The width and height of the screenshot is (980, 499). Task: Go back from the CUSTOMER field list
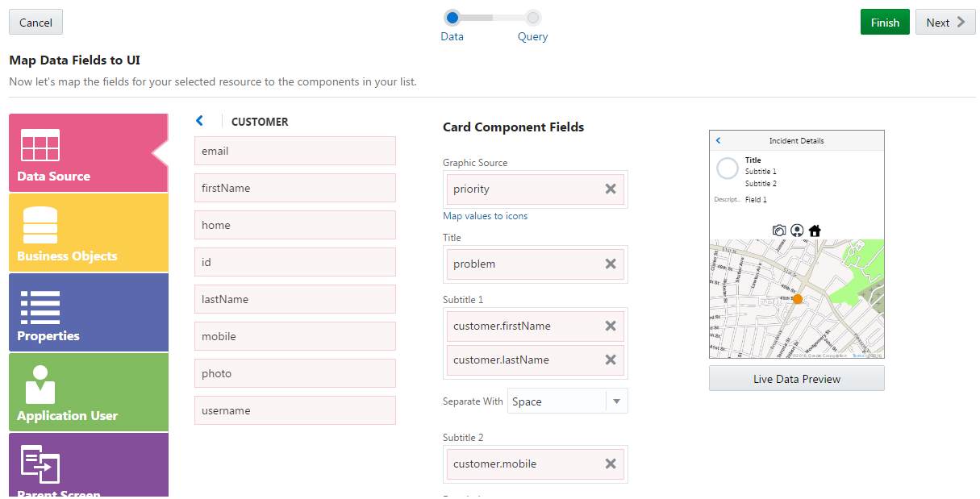coord(200,121)
